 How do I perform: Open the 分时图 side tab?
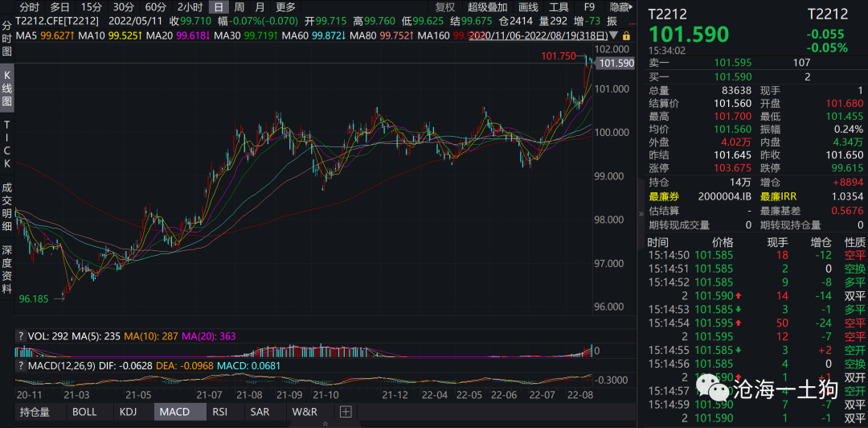(x=7, y=39)
